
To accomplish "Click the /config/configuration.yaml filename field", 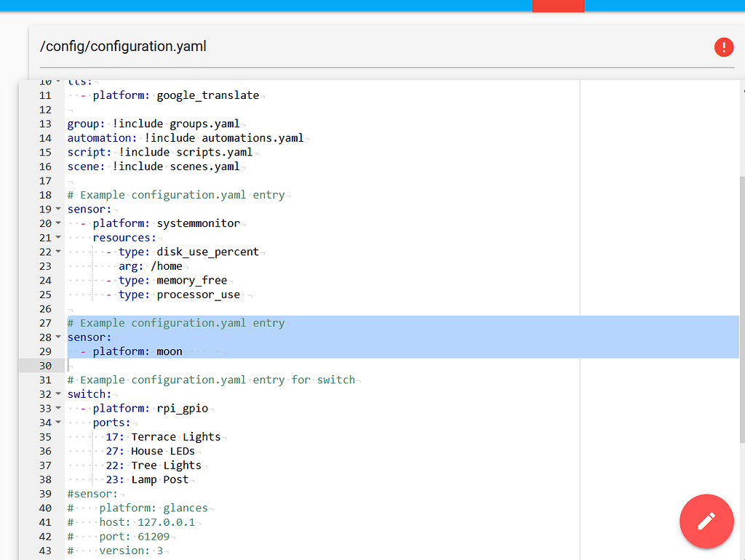I will pyautogui.click(x=124, y=46).
